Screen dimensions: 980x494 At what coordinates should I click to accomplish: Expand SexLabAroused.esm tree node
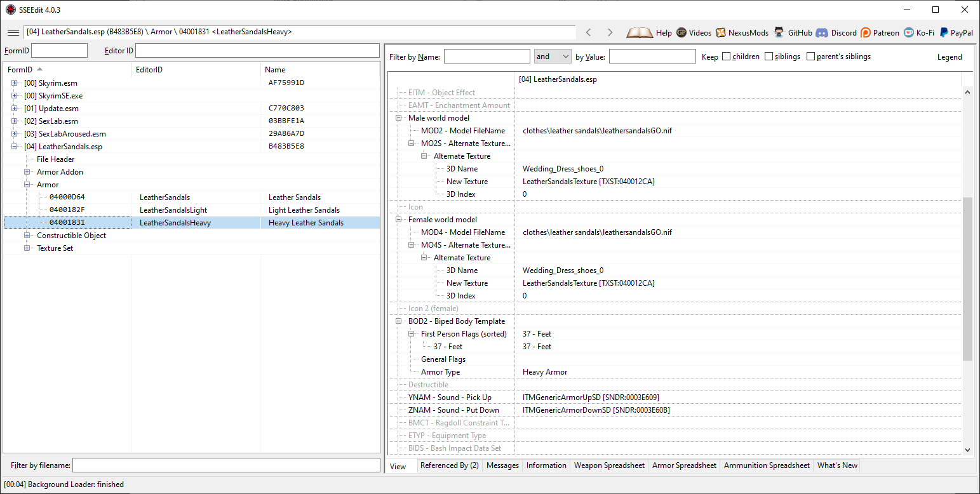point(15,134)
